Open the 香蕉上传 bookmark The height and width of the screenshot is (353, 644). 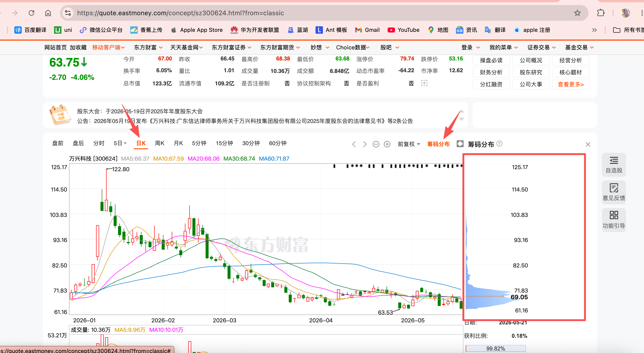point(146,30)
